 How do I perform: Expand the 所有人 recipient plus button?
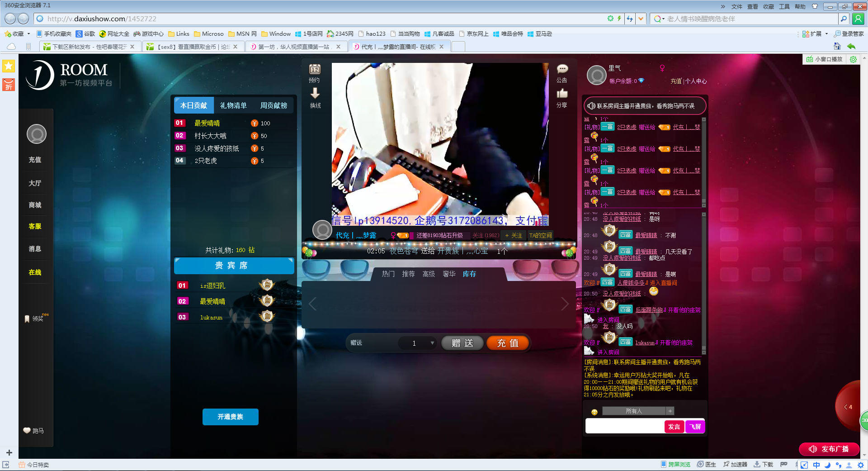pyautogui.click(x=670, y=411)
